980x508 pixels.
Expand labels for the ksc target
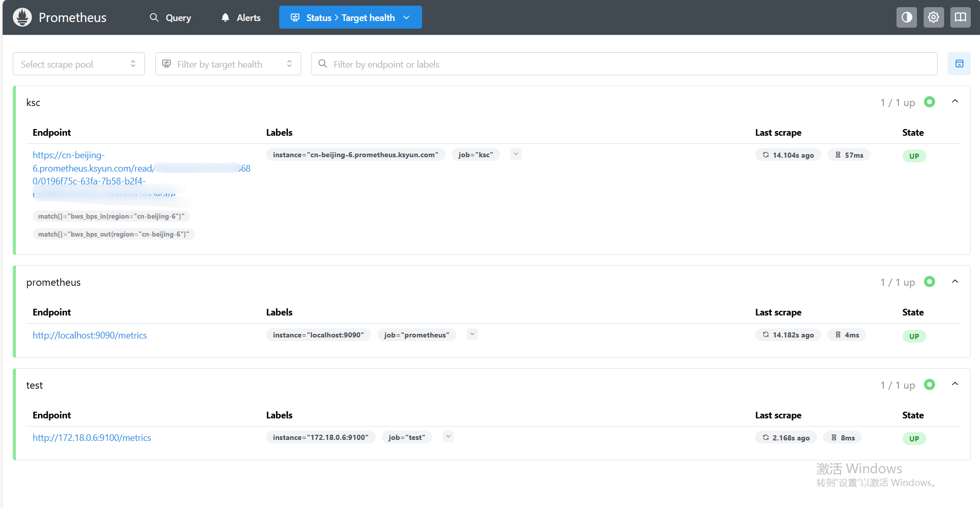pyautogui.click(x=516, y=154)
